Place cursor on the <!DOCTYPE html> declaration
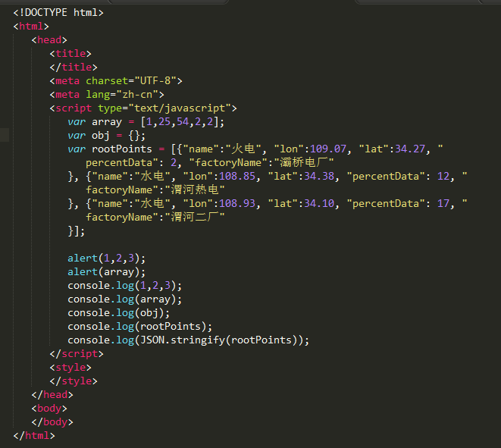501x448 pixels. pyautogui.click(x=58, y=13)
